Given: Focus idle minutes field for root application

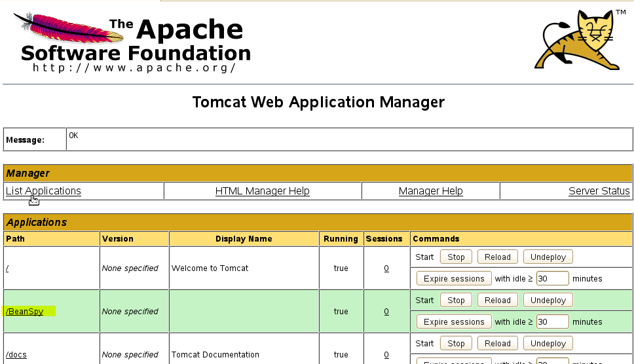Looking at the screenshot, I should pyautogui.click(x=552, y=278).
